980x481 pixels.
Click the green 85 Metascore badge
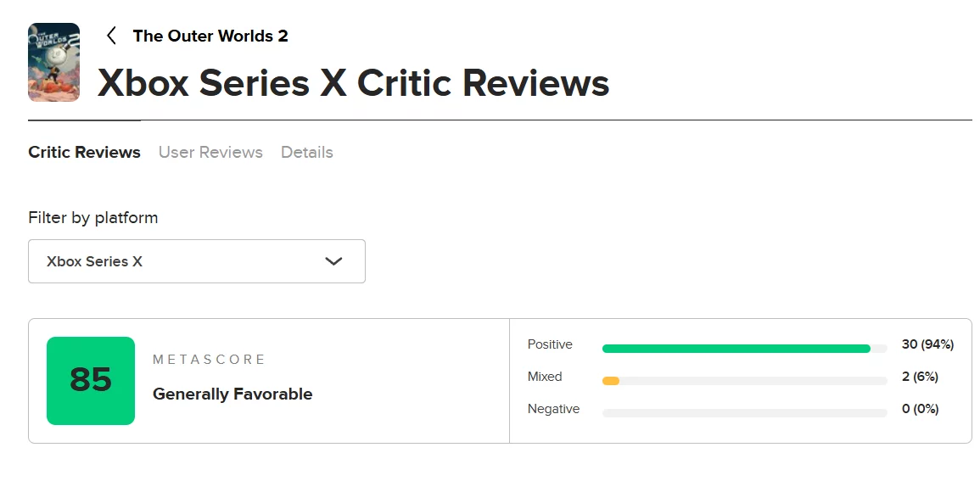pyautogui.click(x=91, y=381)
